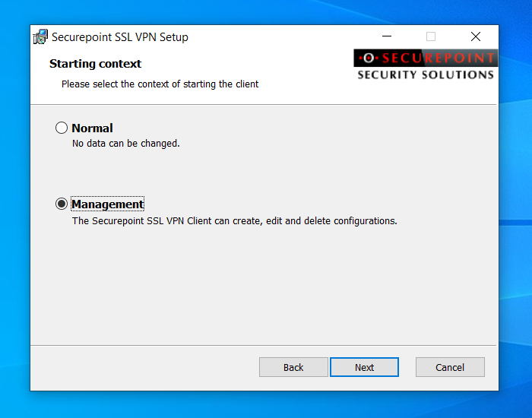The width and height of the screenshot is (532, 418).
Task: Click the Securepoint SSL VPN Setup title text
Action: (x=120, y=37)
